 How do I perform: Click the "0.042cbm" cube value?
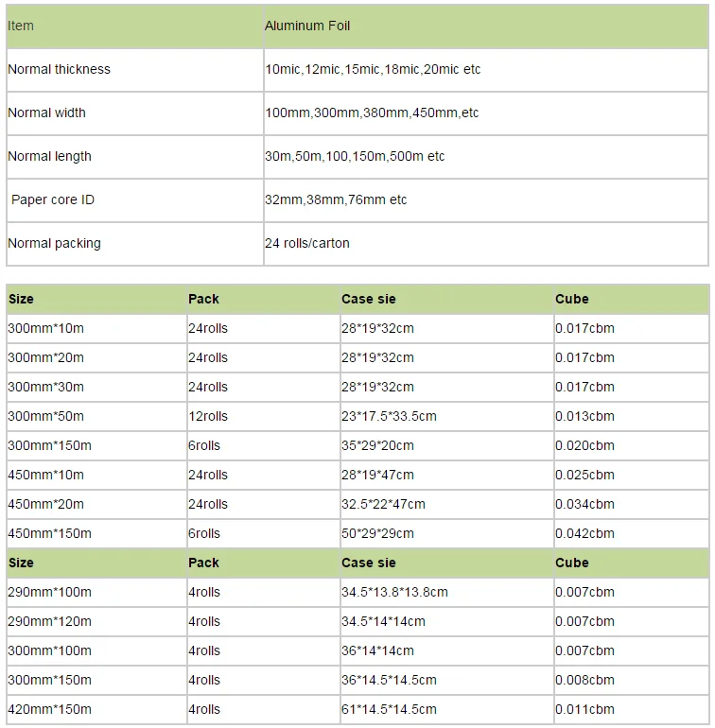(584, 533)
